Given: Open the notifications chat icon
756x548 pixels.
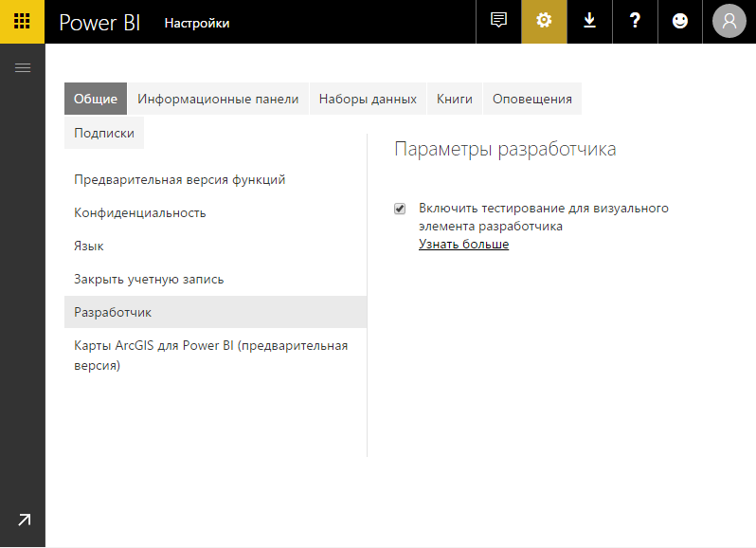Looking at the screenshot, I should pyautogui.click(x=498, y=21).
